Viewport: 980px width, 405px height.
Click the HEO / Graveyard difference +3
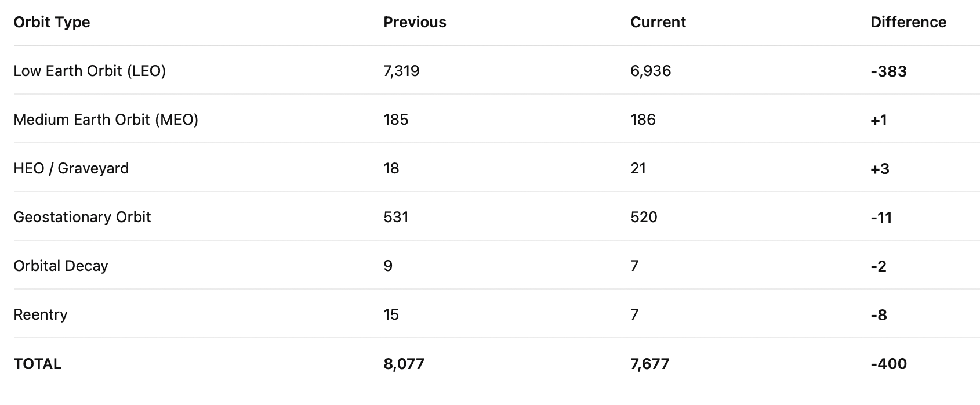(880, 169)
